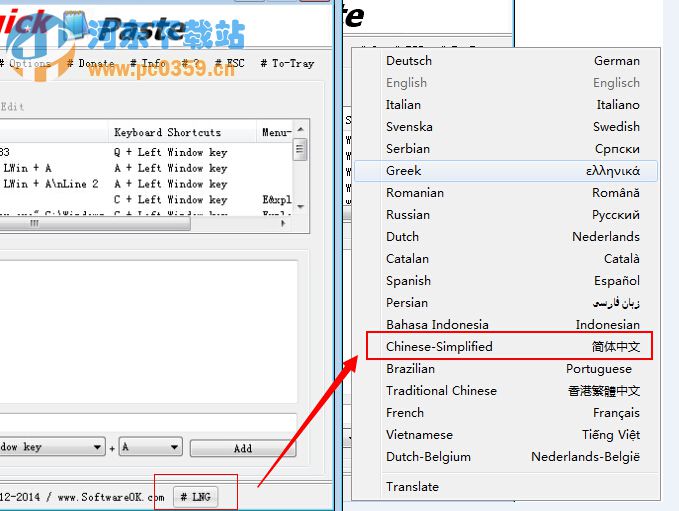Image resolution: width=679 pixels, height=511 pixels.
Task: Choose Catalan language option
Action: coord(506,259)
